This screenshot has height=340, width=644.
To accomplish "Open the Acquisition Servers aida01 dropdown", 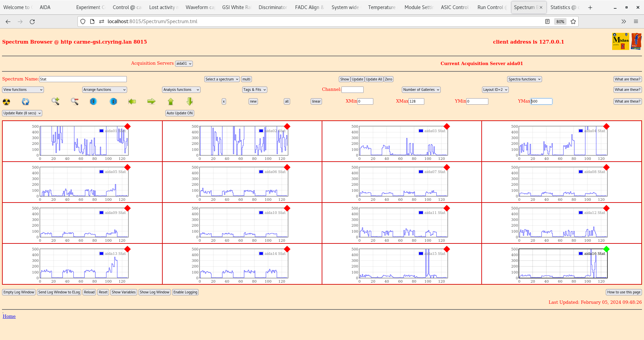I will tap(184, 64).
